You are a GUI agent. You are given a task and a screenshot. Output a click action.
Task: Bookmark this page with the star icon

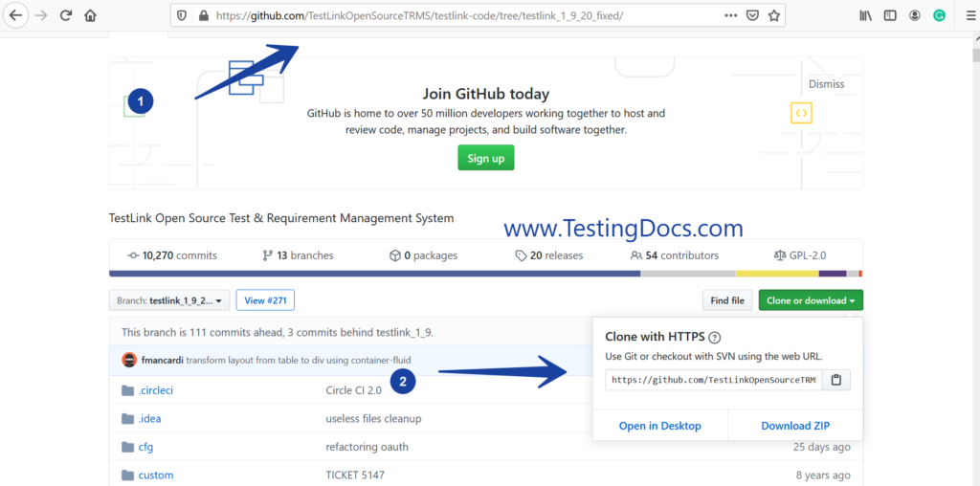click(774, 15)
